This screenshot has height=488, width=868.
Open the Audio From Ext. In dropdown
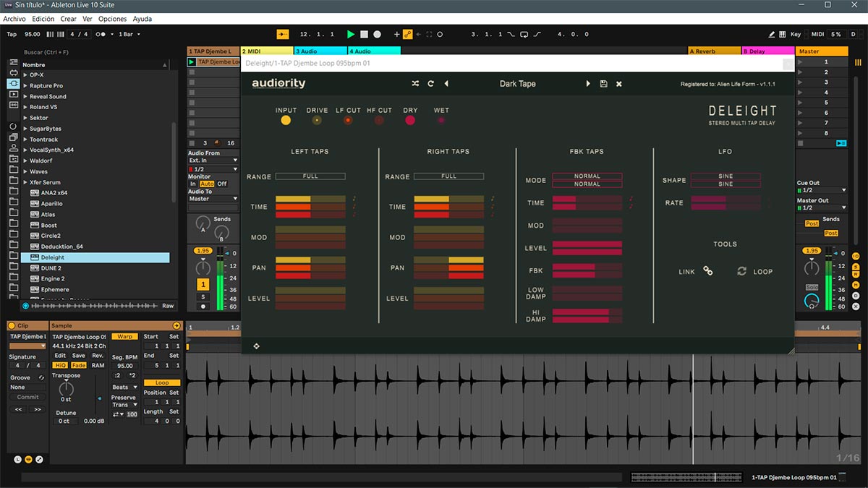(x=213, y=160)
